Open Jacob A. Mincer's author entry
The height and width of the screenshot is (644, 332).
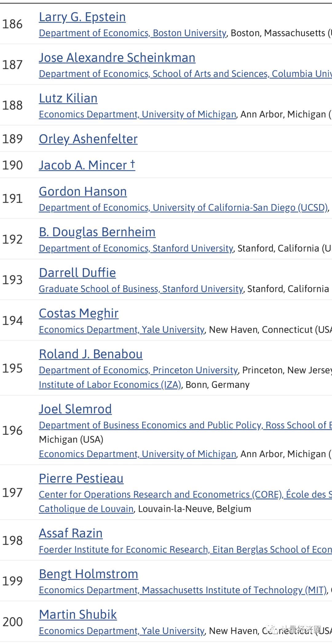click(87, 165)
